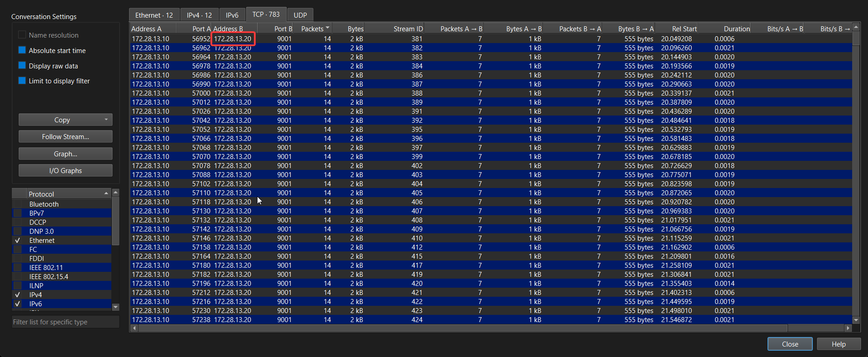Select the row with stream ID 424

pos(491,320)
